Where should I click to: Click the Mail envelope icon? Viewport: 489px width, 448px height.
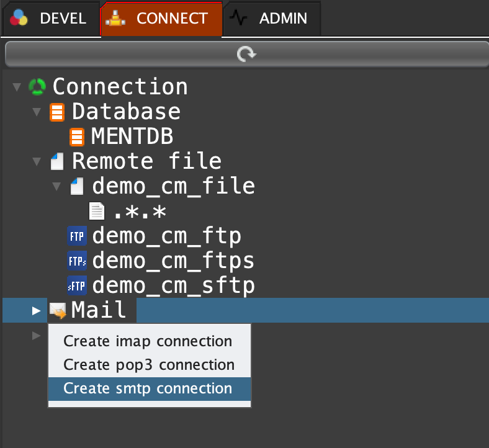click(x=58, y=310)
